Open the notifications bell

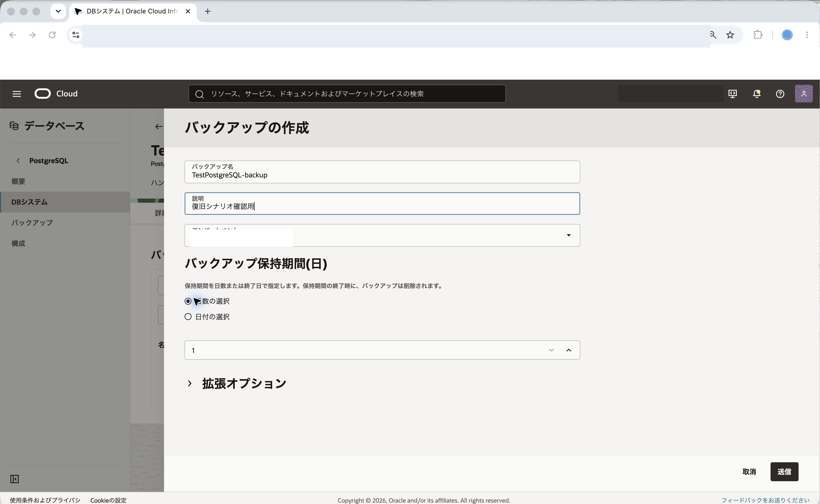click(x=757, y=94)
